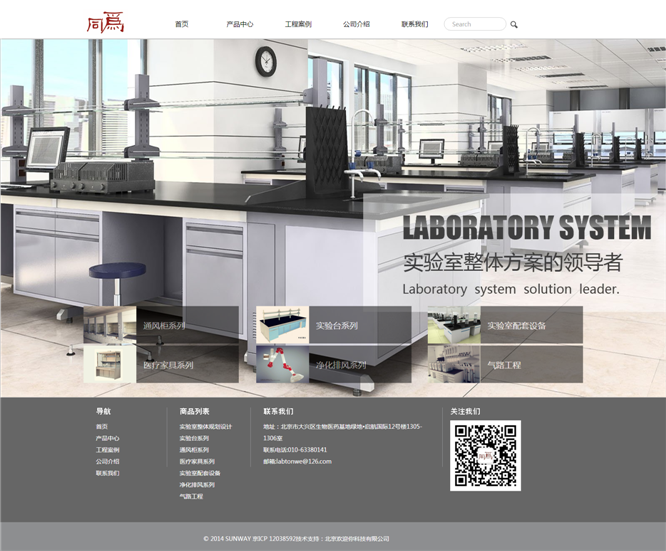Focus the Search input field
666x551 pixels.
pyautogui.click(x=474, y=24)
